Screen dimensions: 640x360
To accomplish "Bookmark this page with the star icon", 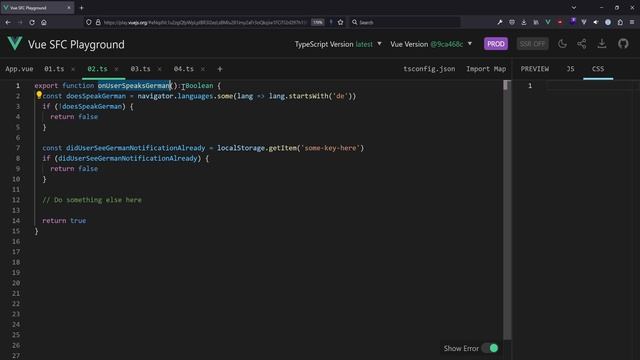I will click(340, 22).
